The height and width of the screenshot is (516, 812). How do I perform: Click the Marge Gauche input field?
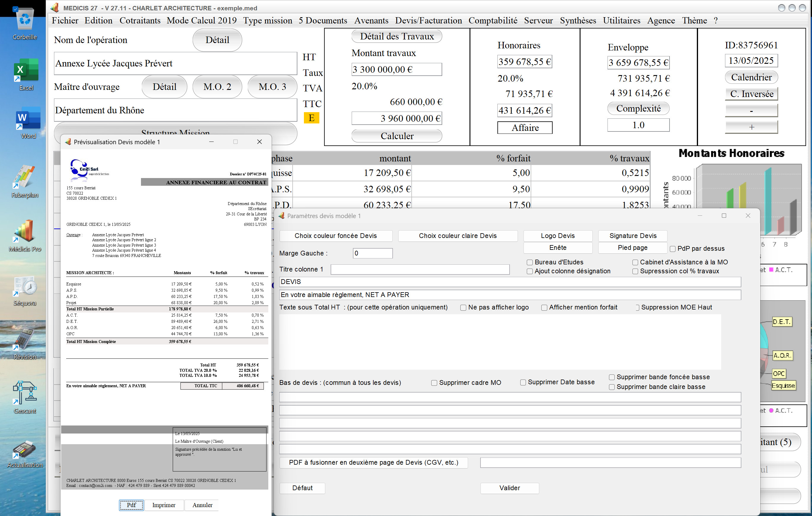[x=373, y=253]
